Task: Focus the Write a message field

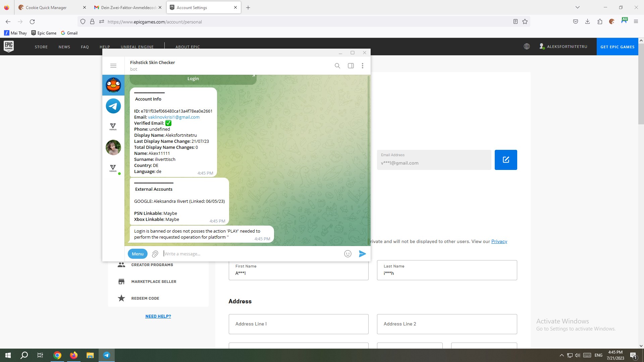Action: [252, 254]
